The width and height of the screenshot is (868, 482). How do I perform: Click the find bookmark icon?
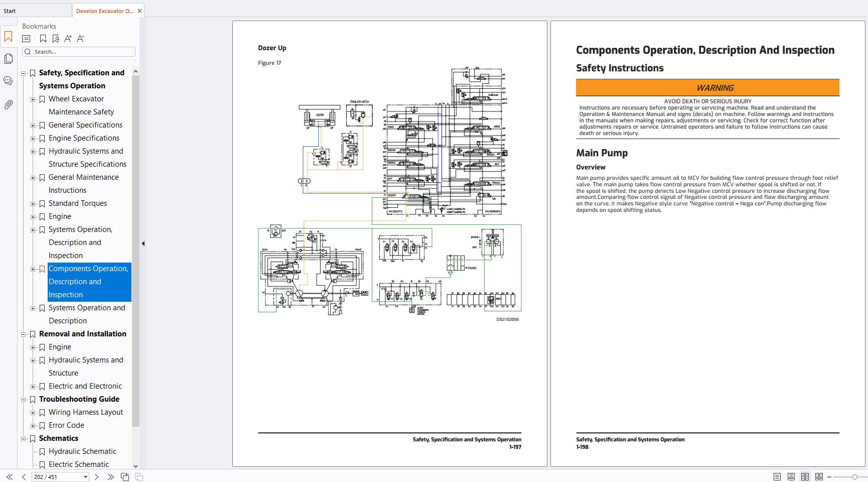point(56,39)
